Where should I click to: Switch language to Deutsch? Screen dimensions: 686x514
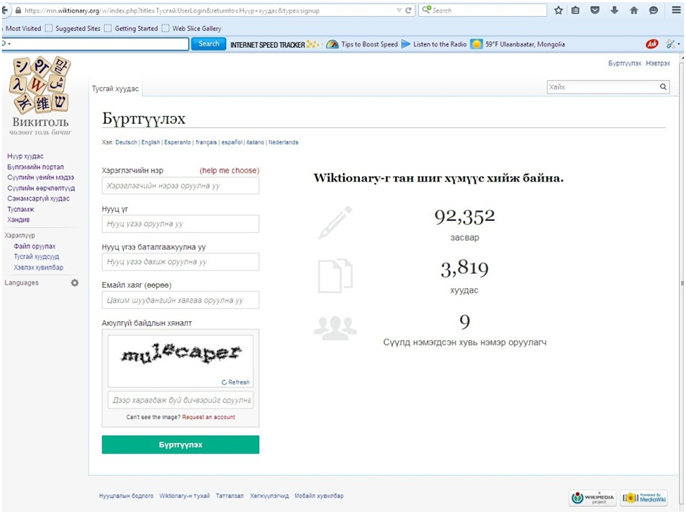126,143
